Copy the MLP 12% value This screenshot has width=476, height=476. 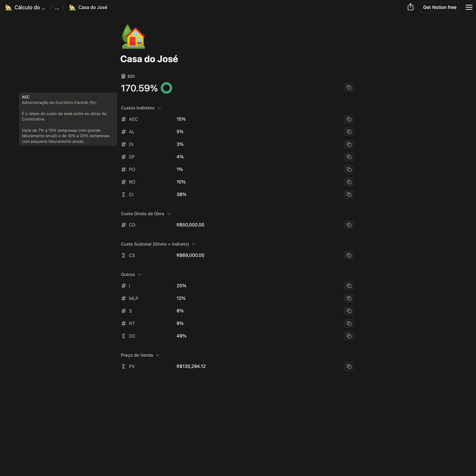349,298
